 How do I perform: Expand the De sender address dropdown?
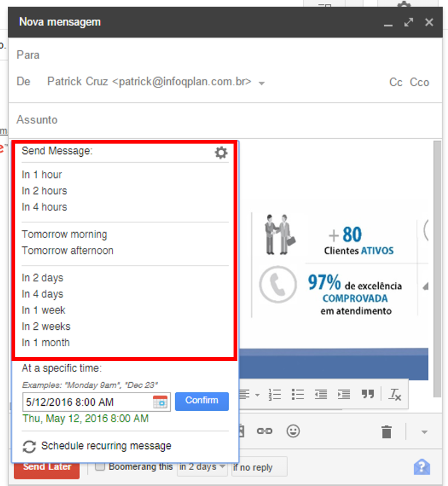coord(262,83)
